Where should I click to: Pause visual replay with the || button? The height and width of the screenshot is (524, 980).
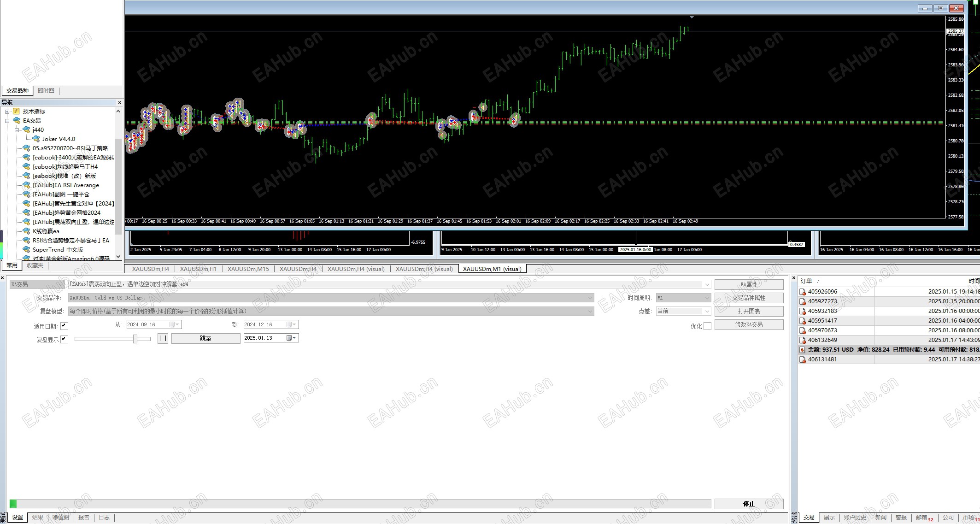pyautogui.click(x=163, y=338)
